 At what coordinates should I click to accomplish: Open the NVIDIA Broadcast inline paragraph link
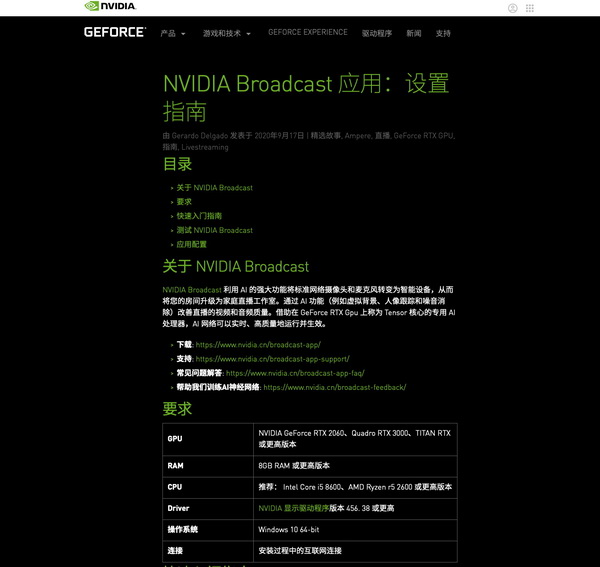[x=192, y=290]
